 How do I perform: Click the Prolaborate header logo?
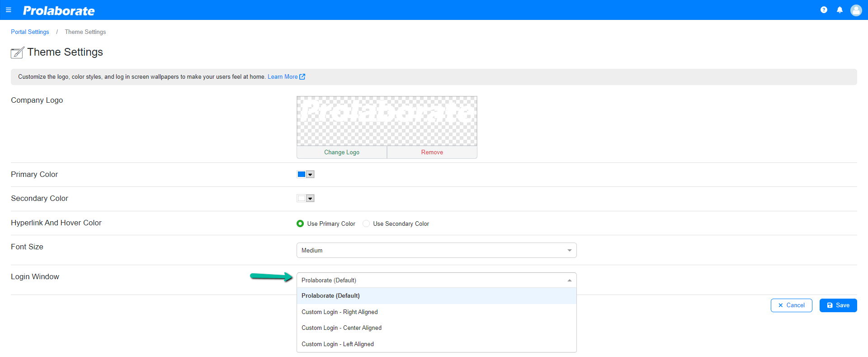click(59, 10)
